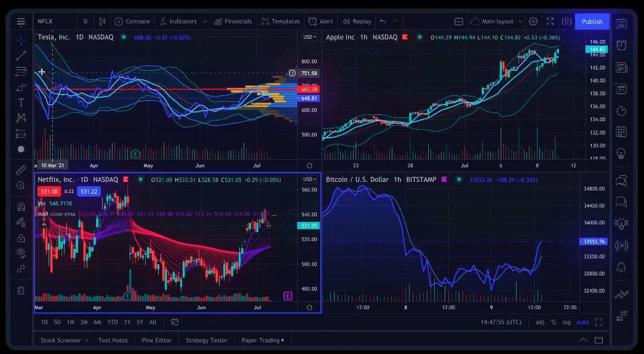This screenshot has width=644, height=354.
Task: Click the Publish button
Action: 591,21
